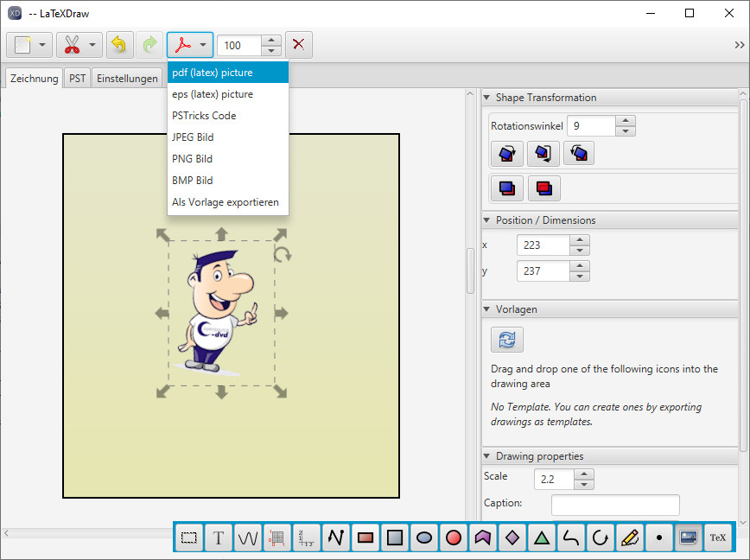
Task: Choose 'PSTricks Code' from export menu
Action: point(204,116)
